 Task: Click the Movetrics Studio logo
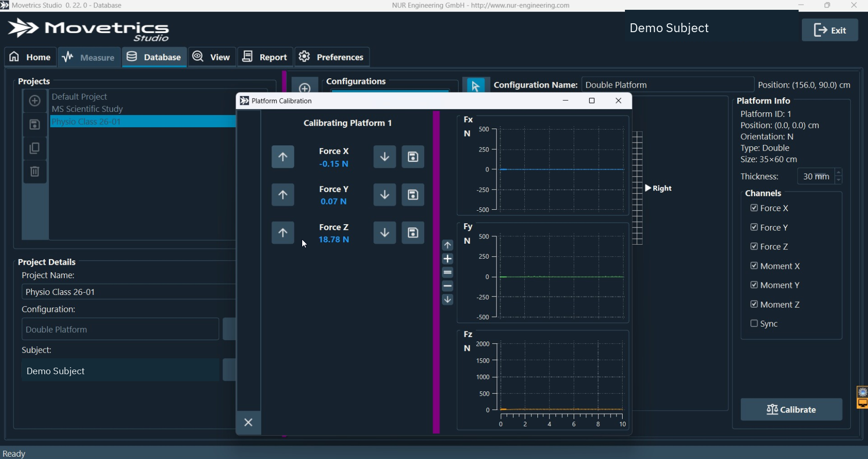click(88, 29)
